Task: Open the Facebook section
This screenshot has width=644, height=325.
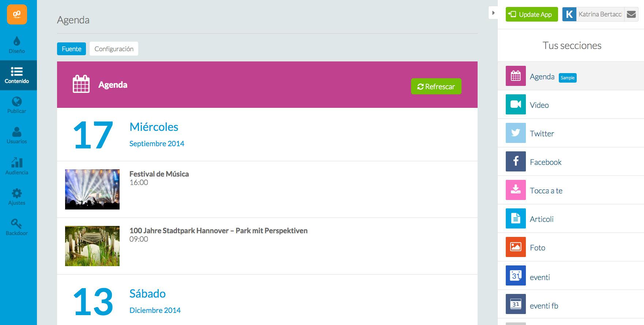Action: coord(545,162)
